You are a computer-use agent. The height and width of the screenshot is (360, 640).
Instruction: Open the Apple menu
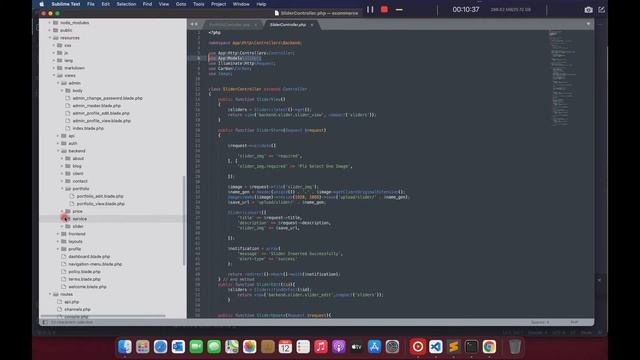coord(41,4)
